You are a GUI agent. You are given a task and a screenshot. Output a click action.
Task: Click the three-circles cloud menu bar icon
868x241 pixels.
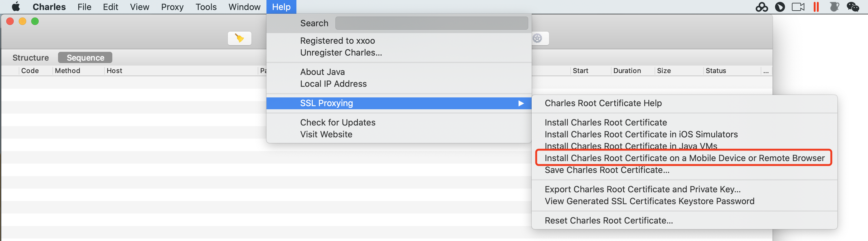click(x=762, y=7)
